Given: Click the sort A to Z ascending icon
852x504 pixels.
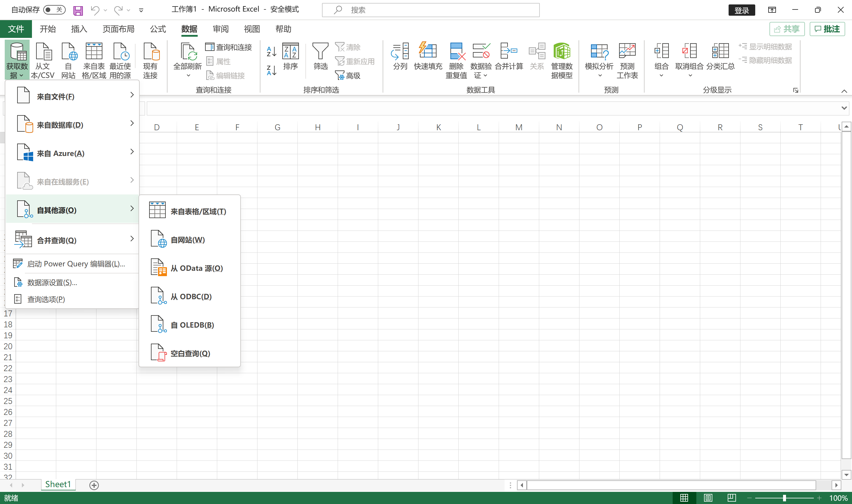Looking at the screenshot, I should pyautogui.click(x=271, y=51).
